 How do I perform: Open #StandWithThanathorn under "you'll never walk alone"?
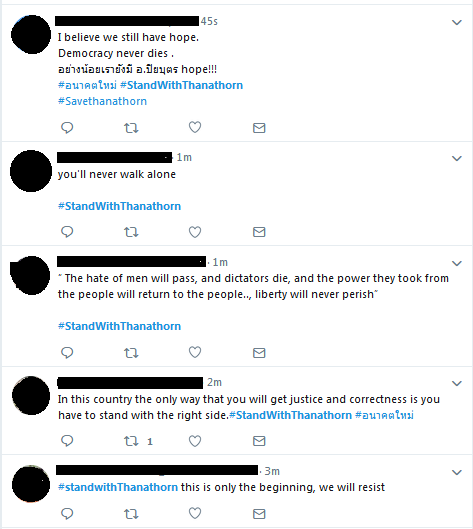tap(119, 206)
